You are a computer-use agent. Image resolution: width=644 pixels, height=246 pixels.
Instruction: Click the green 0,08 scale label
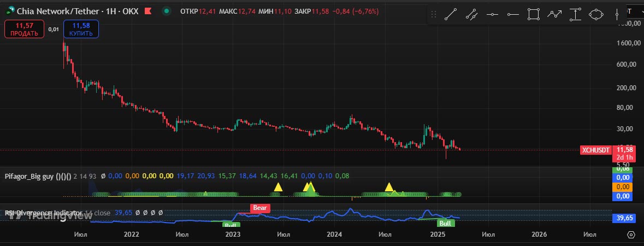point(623,169)
